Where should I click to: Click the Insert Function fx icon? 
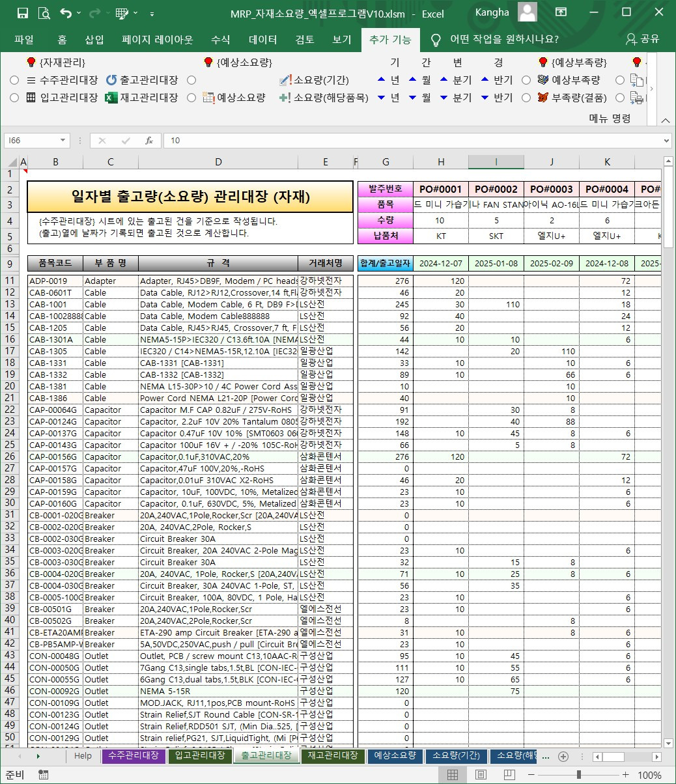148,140
